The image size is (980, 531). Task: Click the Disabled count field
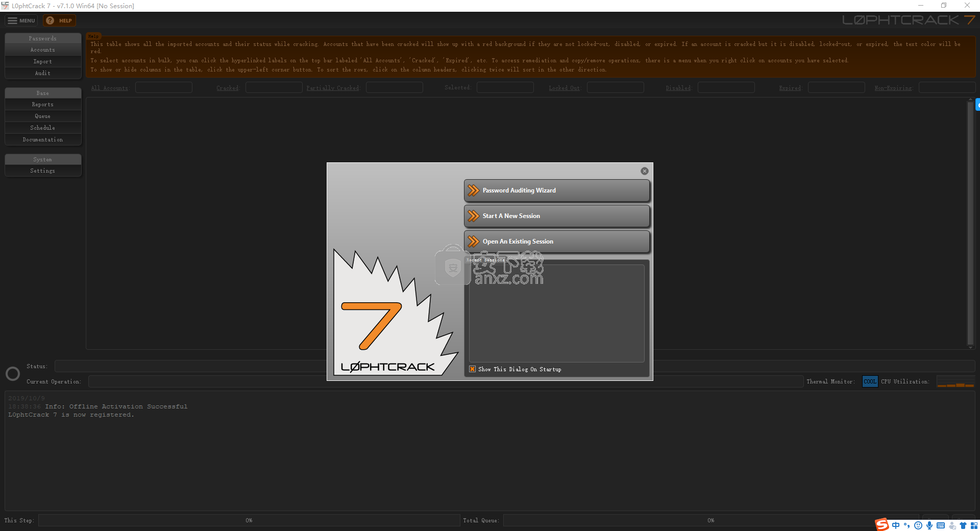coord(726,88)
